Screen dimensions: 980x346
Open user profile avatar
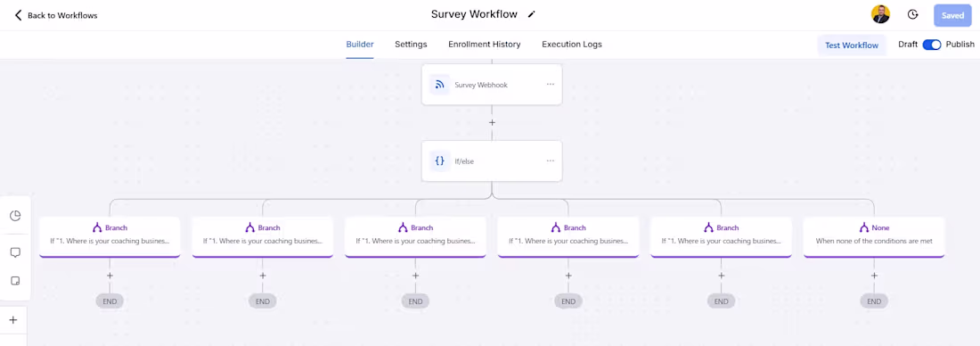[x=880, y=14]
